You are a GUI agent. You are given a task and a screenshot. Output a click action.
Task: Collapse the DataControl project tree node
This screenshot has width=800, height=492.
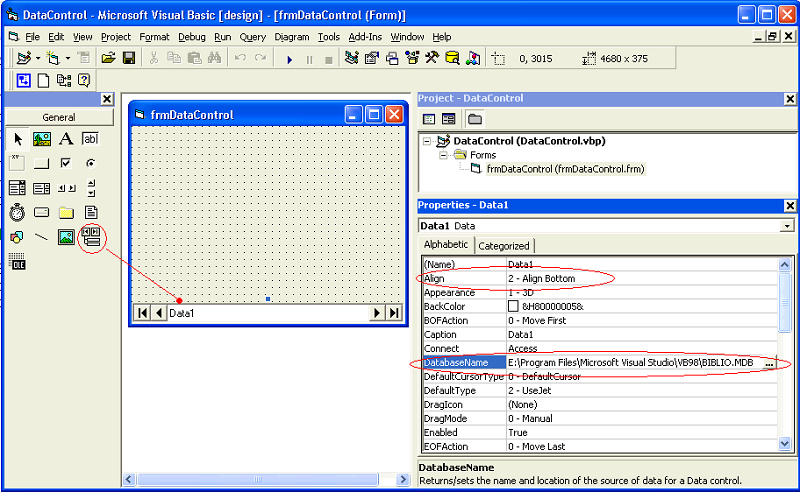[427, 141]
